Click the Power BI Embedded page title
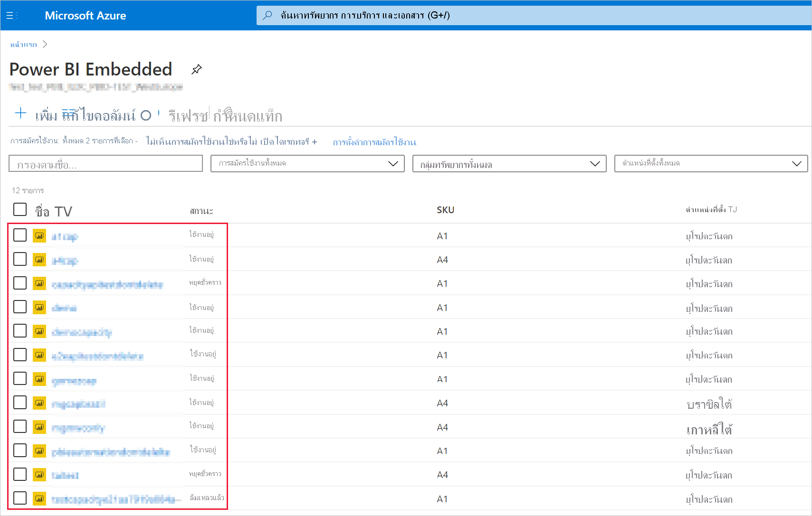Image resolution: width=812 pixels, height=516 pixels. point(91,69)
